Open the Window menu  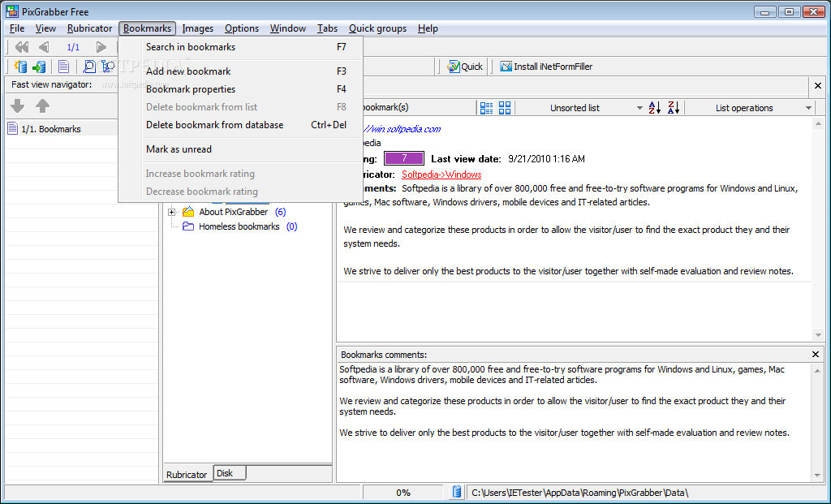pyautogui.click(x=288, y=28)
